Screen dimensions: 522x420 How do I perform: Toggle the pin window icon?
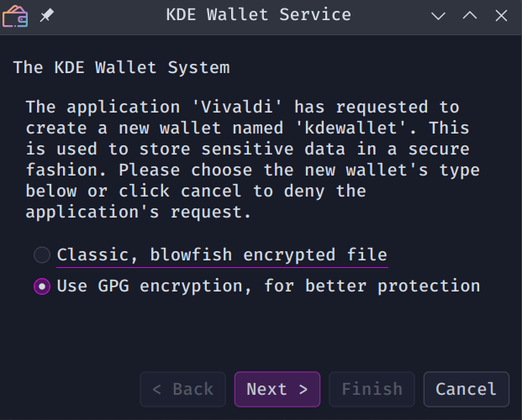(46, 15)
